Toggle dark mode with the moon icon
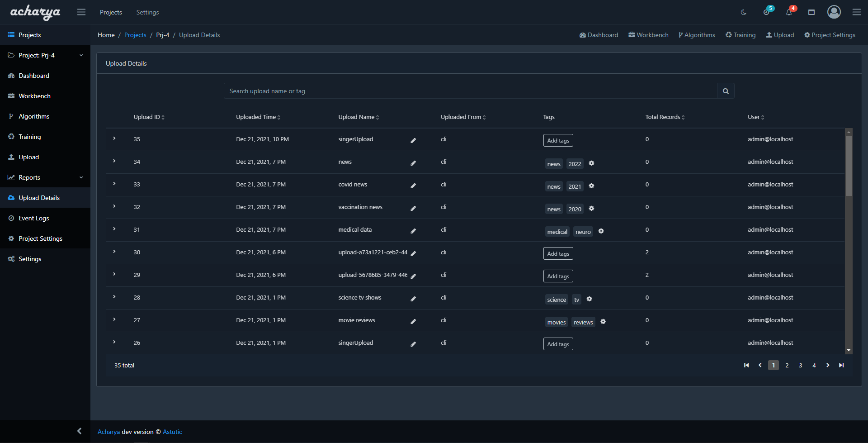 (743, 12)
